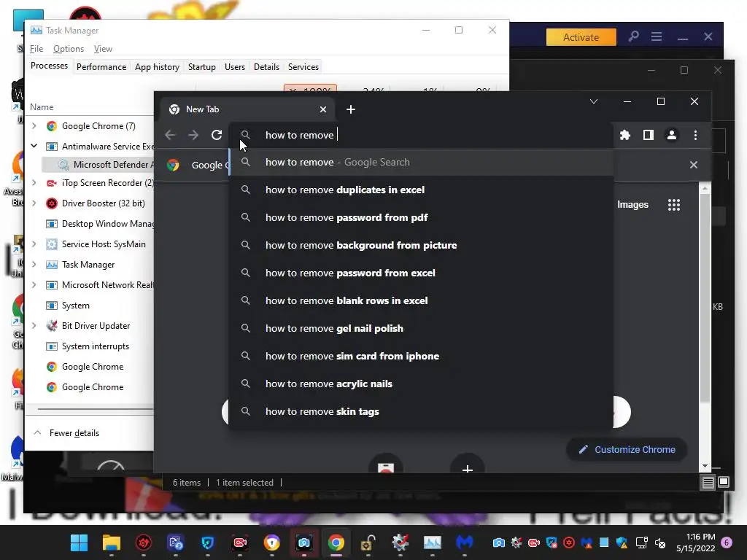Click search tabs chevron in Chrome
Image resolution: width=747 pixels, height=560 pixels.
[594, 101]
